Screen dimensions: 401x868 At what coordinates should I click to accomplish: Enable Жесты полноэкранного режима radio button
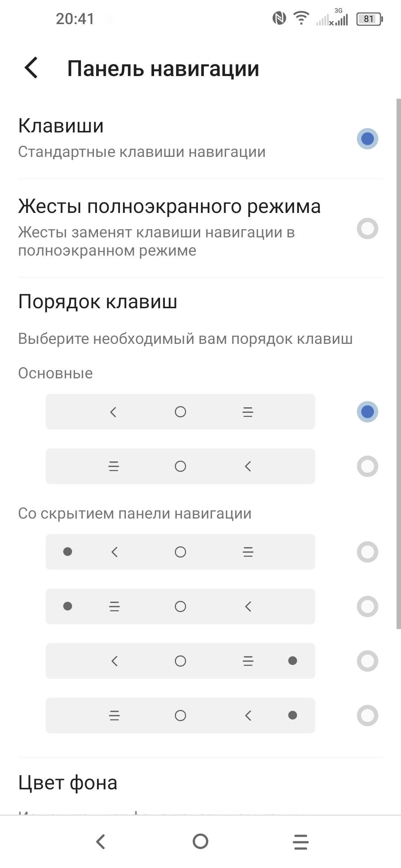point(367,228)
